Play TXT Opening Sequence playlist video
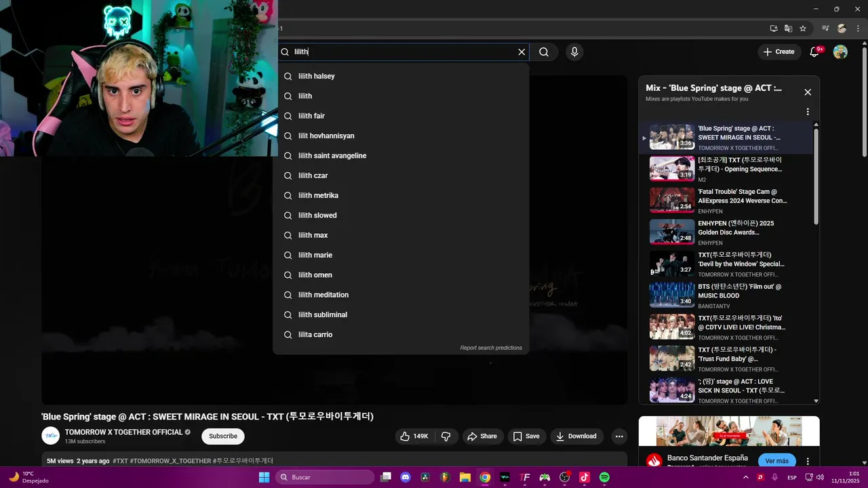Viewport: 868px width, 488px height. point(726,169)
